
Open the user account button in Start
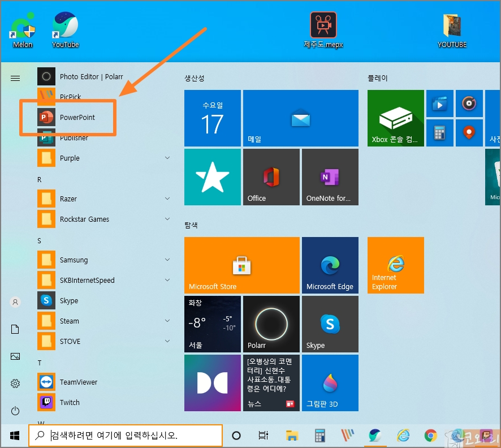(15, 302)
